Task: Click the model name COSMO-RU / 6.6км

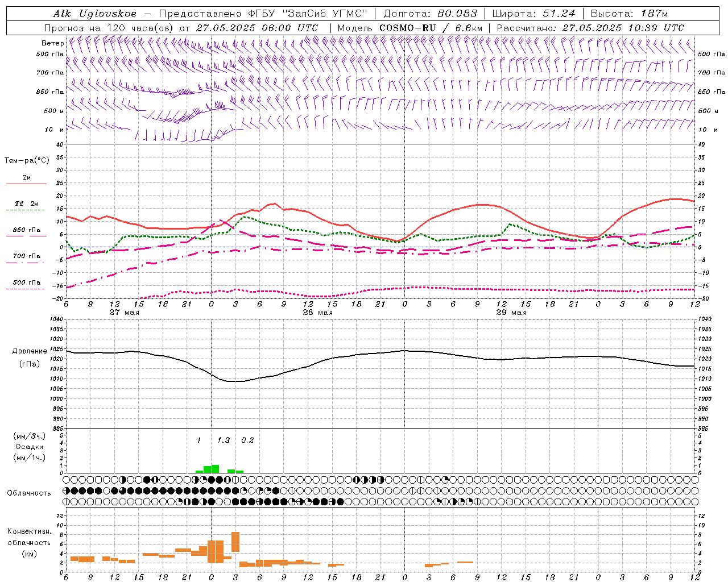Action: [x=431, y=28]
